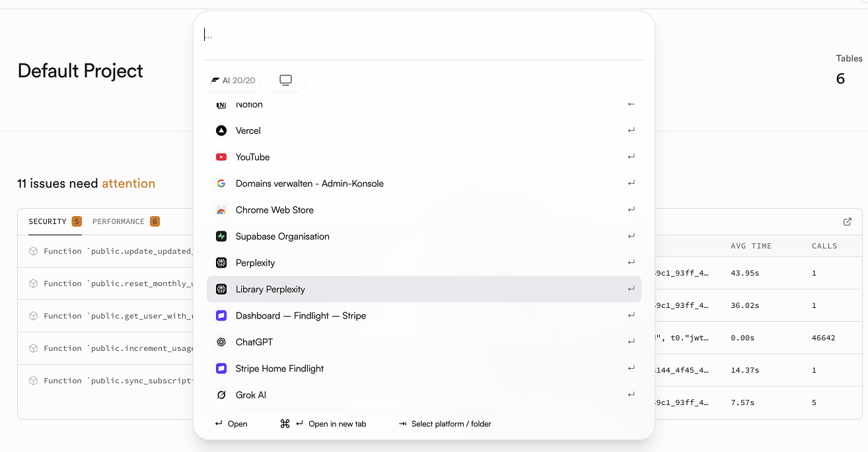
Task: Open the PERFORMANCE tab
Action: click(119, 221)
